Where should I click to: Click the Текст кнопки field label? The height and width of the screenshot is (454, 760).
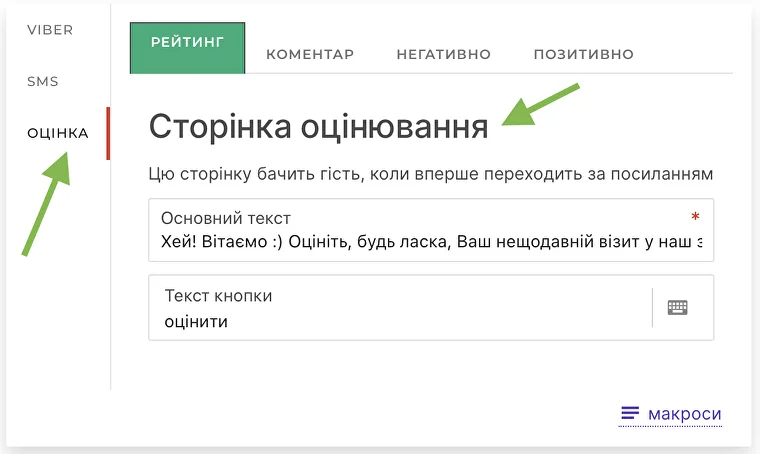[217, 296]
